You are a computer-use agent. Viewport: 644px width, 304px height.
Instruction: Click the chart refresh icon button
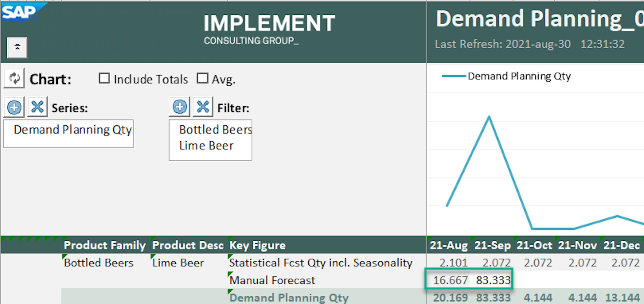coord(14,78)
